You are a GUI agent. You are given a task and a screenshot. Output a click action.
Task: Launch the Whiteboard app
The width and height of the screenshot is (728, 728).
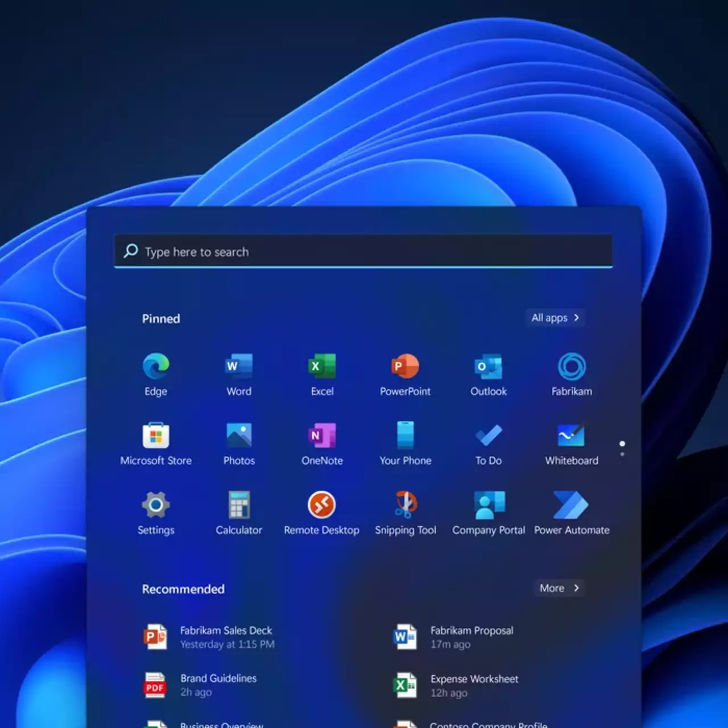point(572,444)
